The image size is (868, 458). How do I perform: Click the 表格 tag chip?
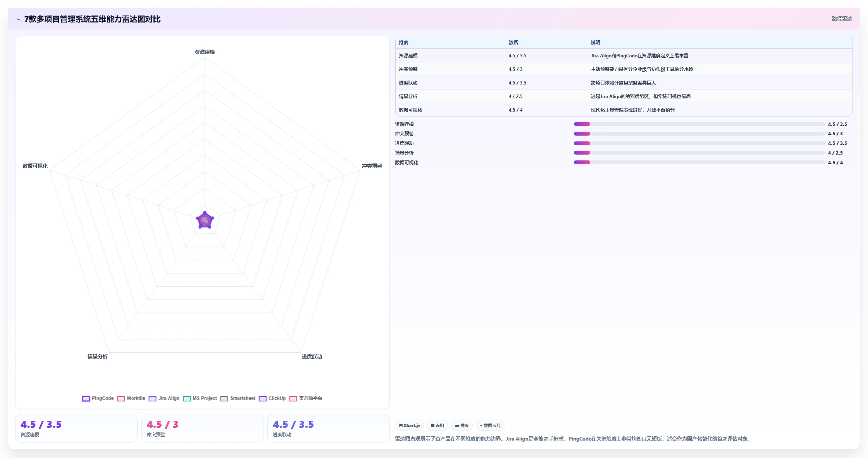[437, 425]
